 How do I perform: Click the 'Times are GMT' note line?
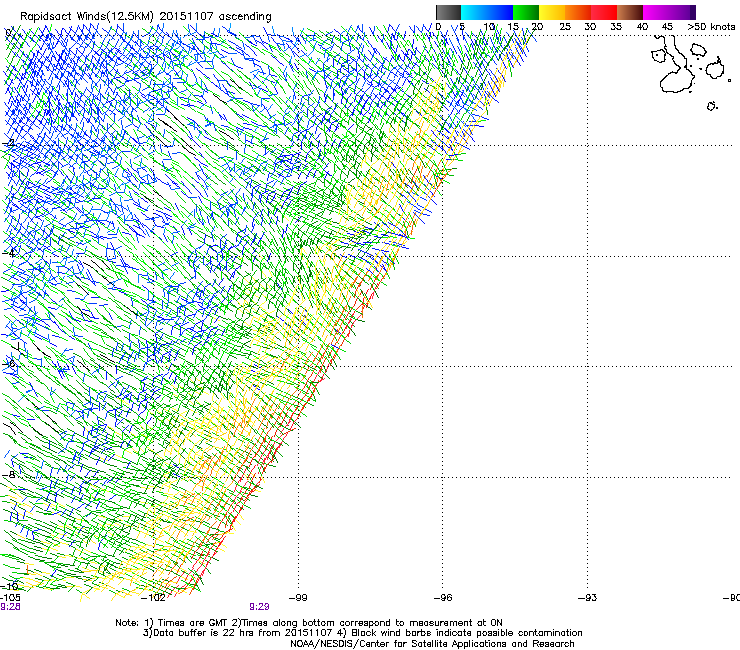(309, 623)
